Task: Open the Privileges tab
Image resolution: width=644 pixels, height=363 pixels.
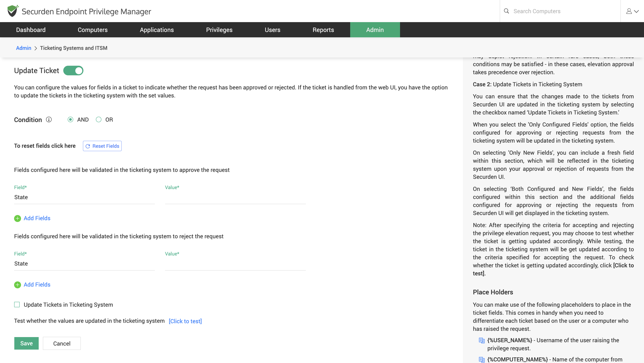Action: point(219,30)
